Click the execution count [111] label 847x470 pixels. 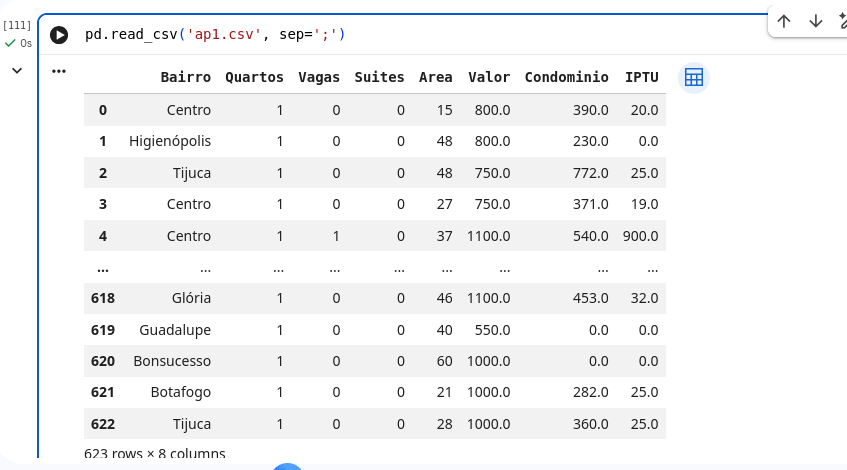click(17, 25)
